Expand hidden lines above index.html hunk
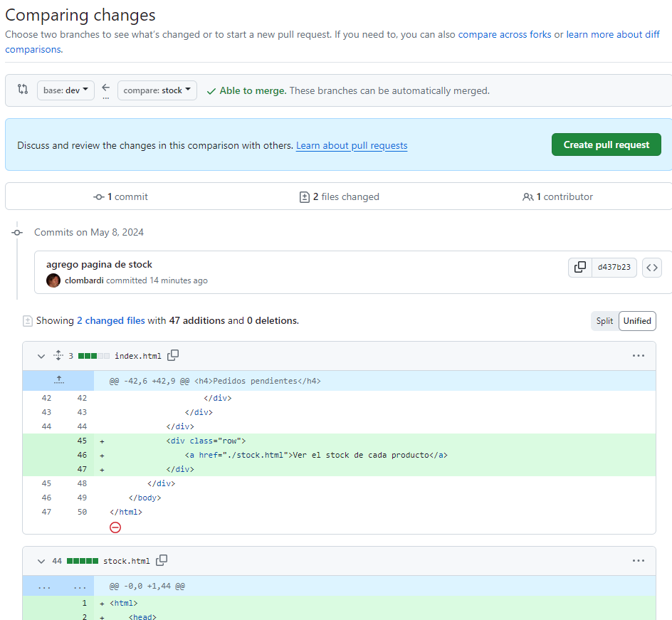Viewport: 672px width, 620px height. (x=58, y=381)
